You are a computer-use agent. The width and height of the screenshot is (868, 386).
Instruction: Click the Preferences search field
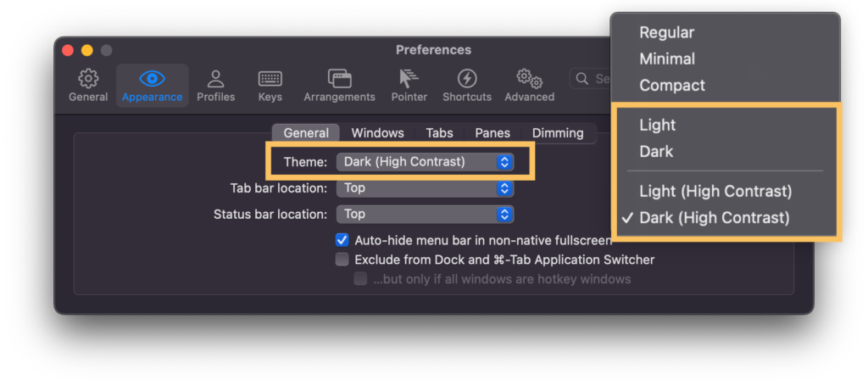[x=590, y=79]
